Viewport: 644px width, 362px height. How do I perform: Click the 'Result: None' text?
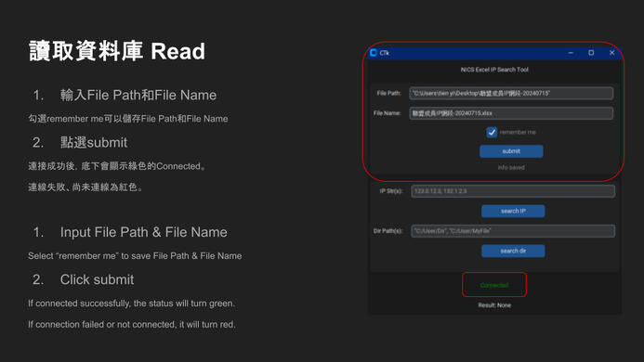tap(494, 305)
